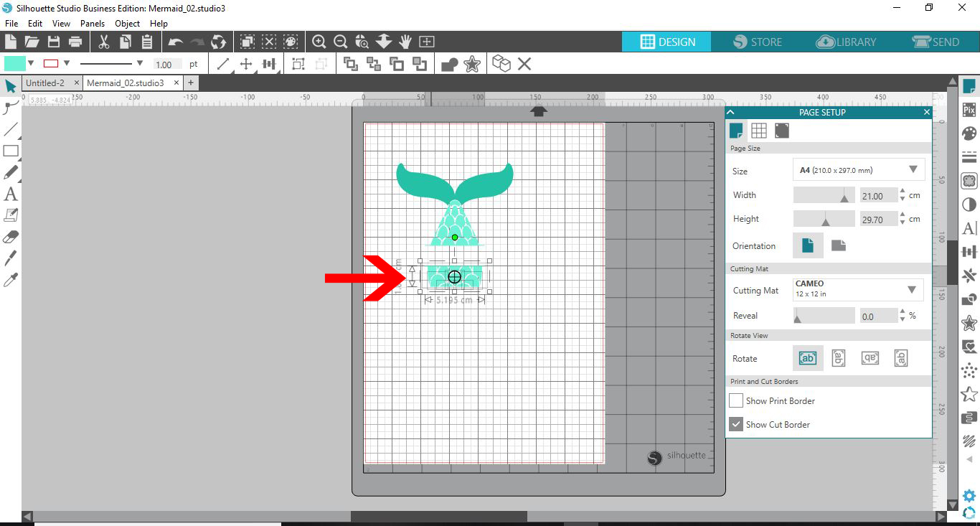Screen dimensions: 980x526
Task: Open Preferences gear icon at bottom right
Action: click(x=969, y=496)
